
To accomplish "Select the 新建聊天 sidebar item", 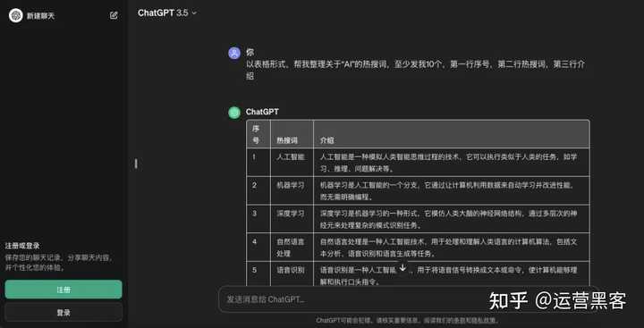I will coord(40,16).
